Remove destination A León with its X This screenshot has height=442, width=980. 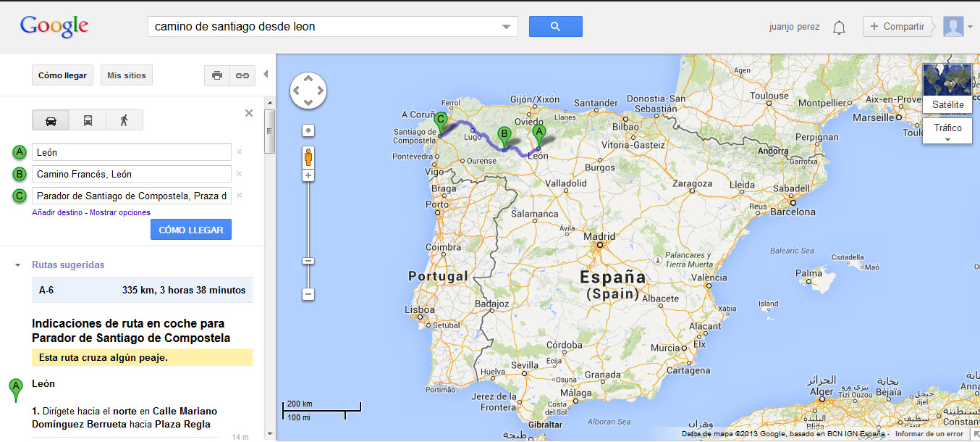tap(240, 152)
